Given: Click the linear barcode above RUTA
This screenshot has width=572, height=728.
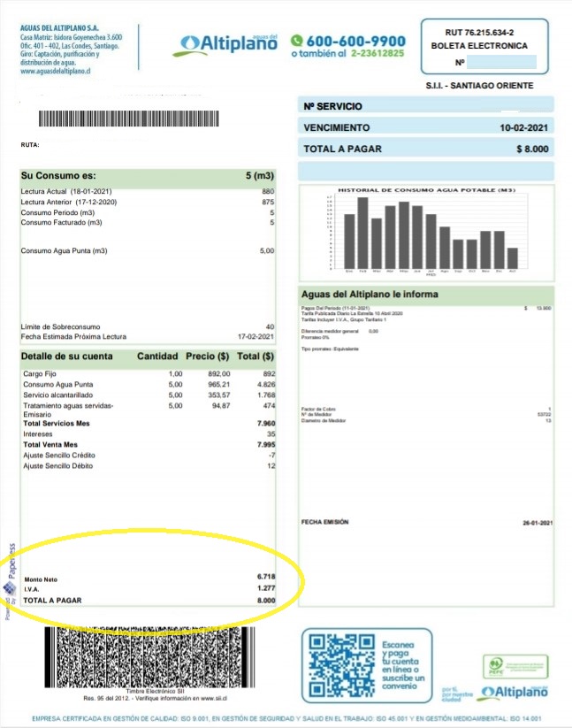Looking at the screenshot, I should [x=128, y=119].
